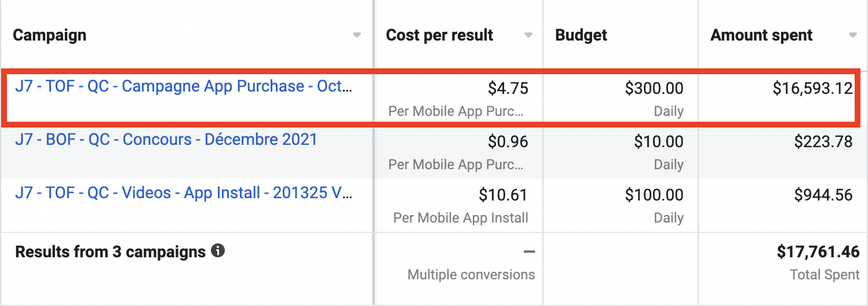Image resolution: width=868 pixels, height=306 pixels.
Task: Click the Cost per result header label
Action: tap(440, 35)
